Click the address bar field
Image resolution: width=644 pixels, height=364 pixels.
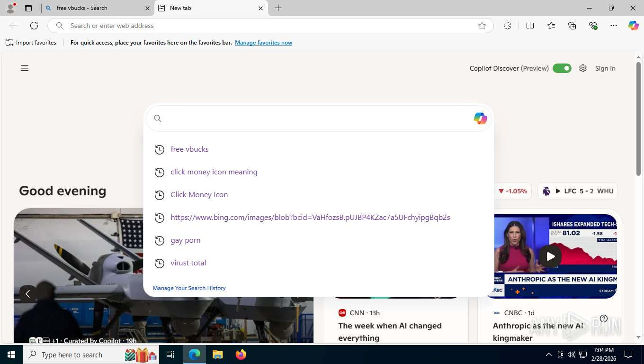coord(270,26)
